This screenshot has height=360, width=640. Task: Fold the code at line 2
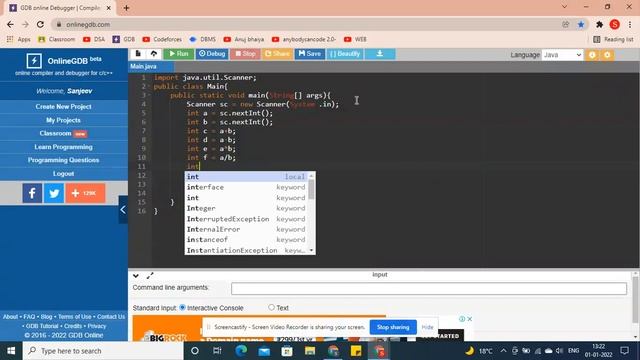(149, 87)
